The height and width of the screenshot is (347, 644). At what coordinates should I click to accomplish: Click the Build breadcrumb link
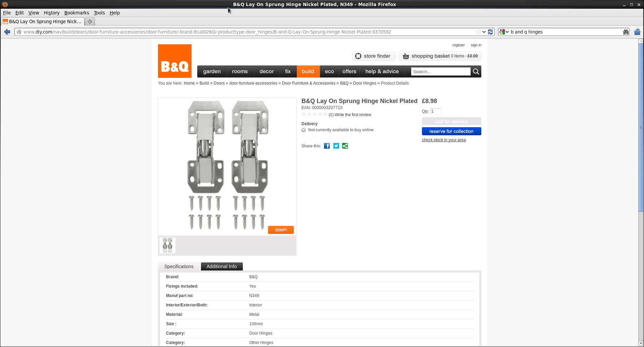[204, 83]
